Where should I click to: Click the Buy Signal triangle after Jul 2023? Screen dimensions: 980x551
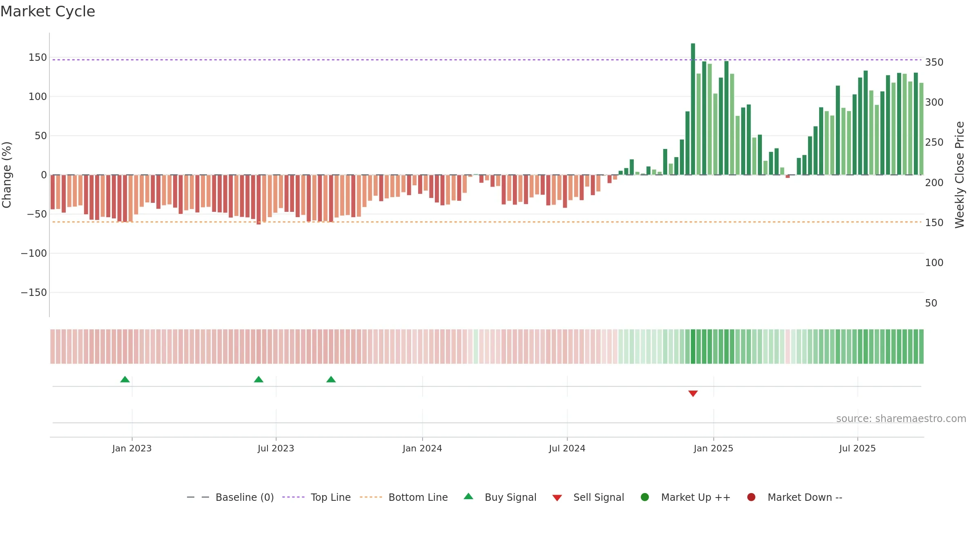click(x=331, y=380)
